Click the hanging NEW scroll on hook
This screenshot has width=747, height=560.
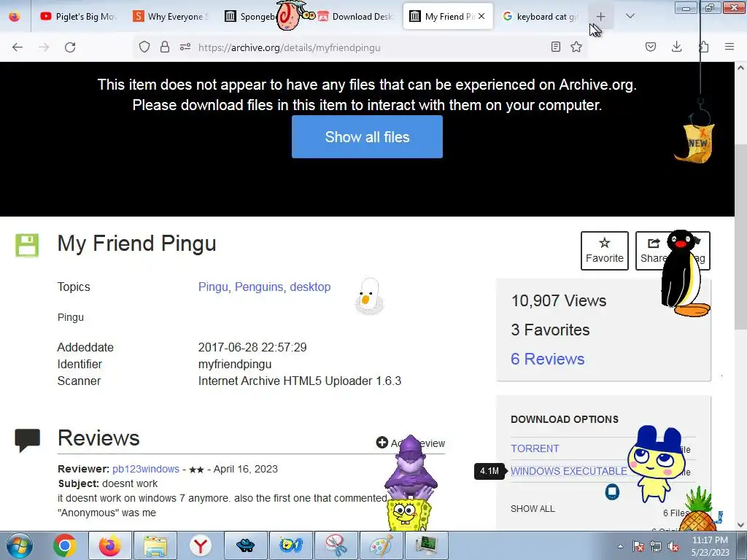696,142
